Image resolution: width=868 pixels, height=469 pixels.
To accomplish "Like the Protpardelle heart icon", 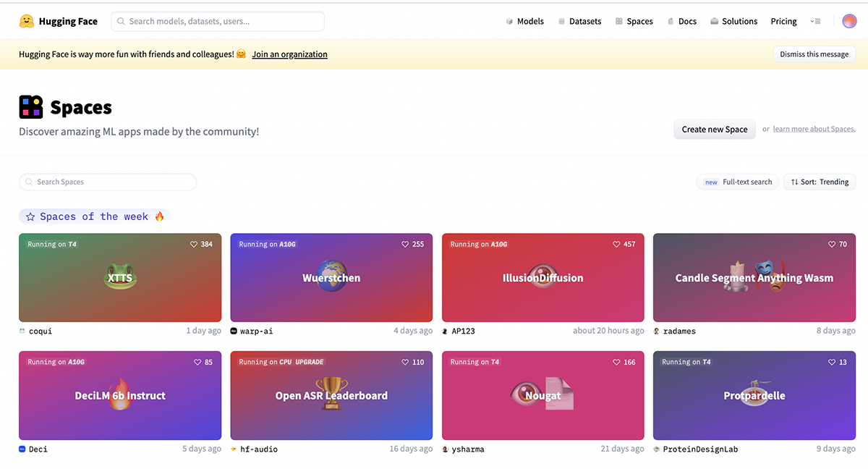I will 832,363.
